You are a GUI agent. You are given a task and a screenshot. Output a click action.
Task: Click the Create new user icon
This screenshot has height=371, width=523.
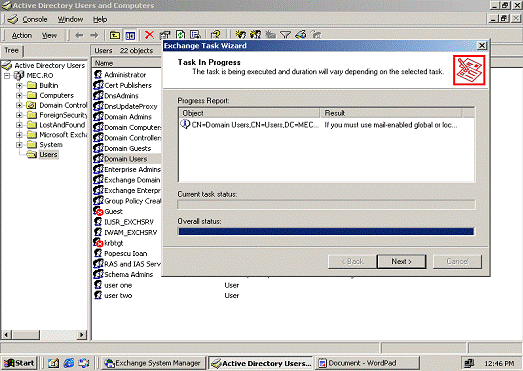tap(240, 35)
